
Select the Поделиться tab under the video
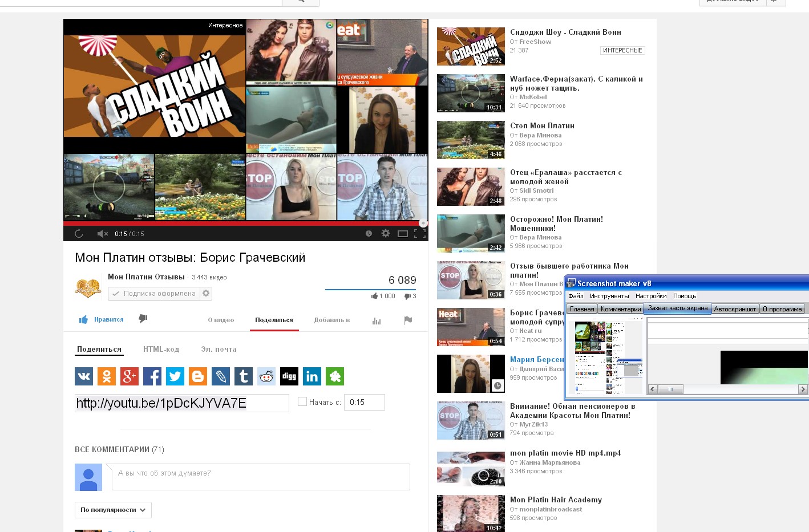coord(274,320)
